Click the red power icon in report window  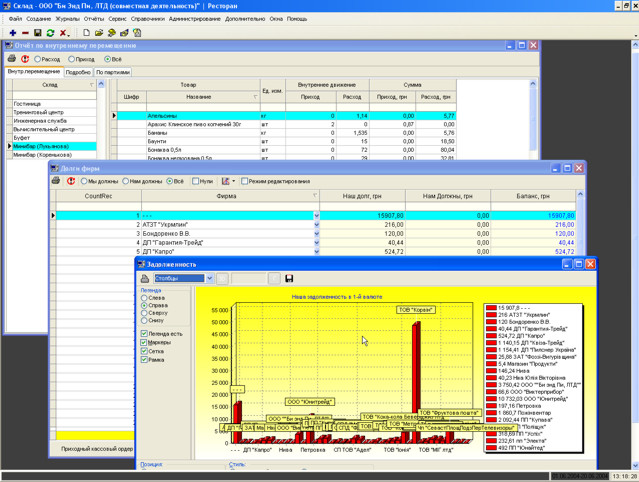point(25,59)
